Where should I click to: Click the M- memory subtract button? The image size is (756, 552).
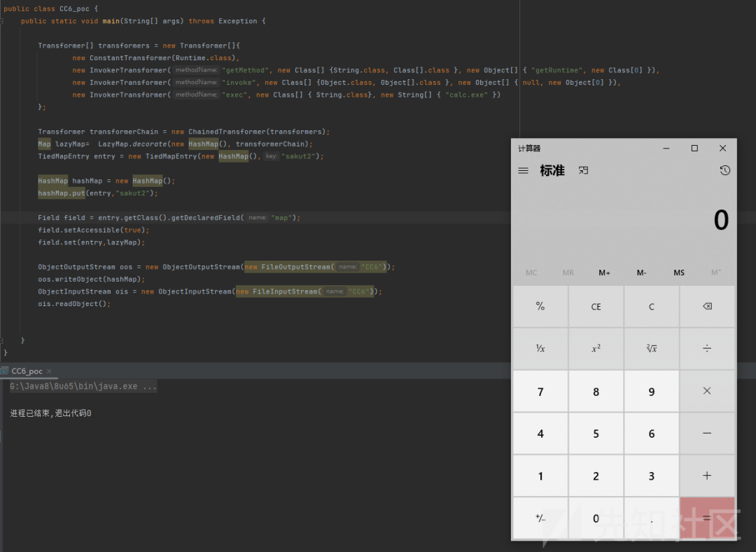(x=641, y=272)
